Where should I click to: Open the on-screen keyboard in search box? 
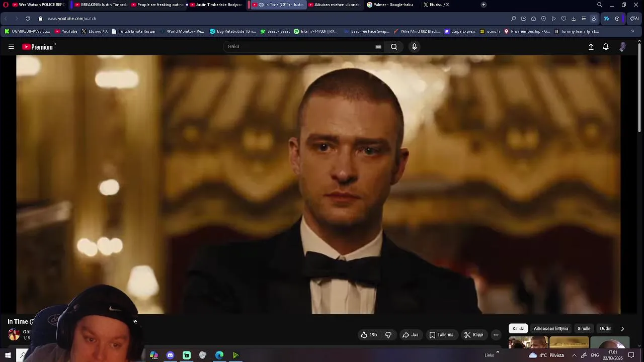(x=378, y=47)
